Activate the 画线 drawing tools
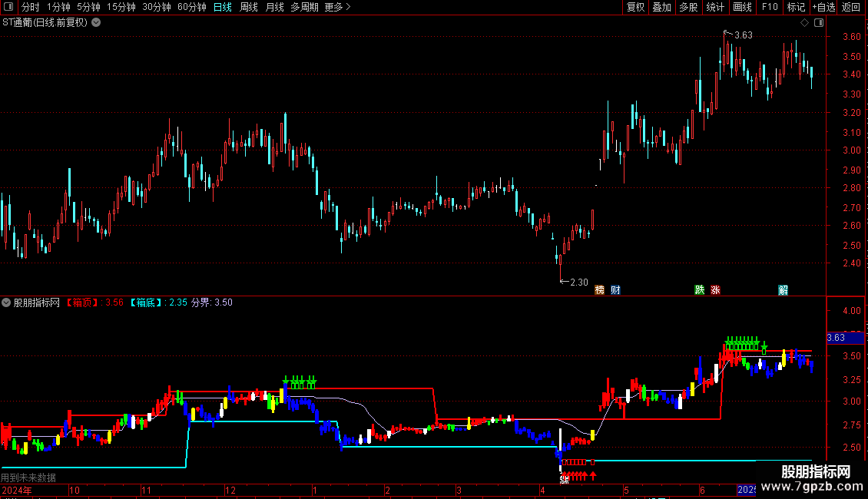 (742, 7)
